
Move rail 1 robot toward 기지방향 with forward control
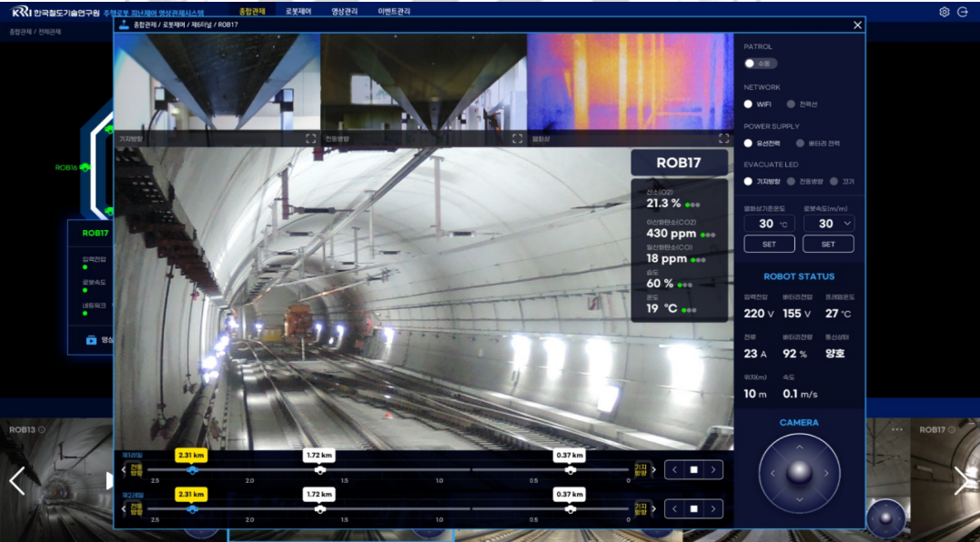tap(713, 469)
